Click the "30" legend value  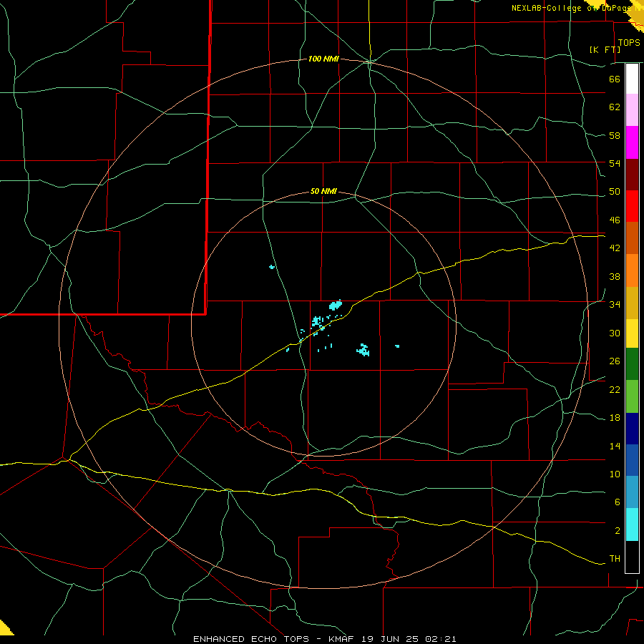pos(615,333)
